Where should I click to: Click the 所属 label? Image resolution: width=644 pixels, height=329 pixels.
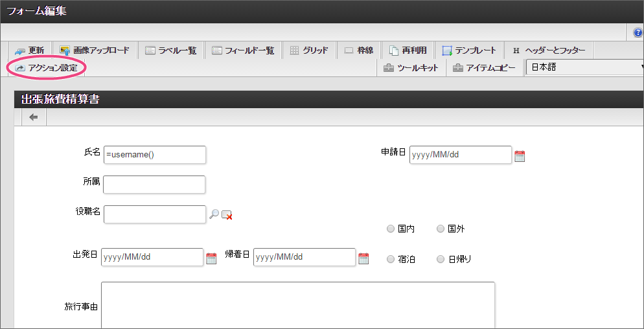point(91,182)
